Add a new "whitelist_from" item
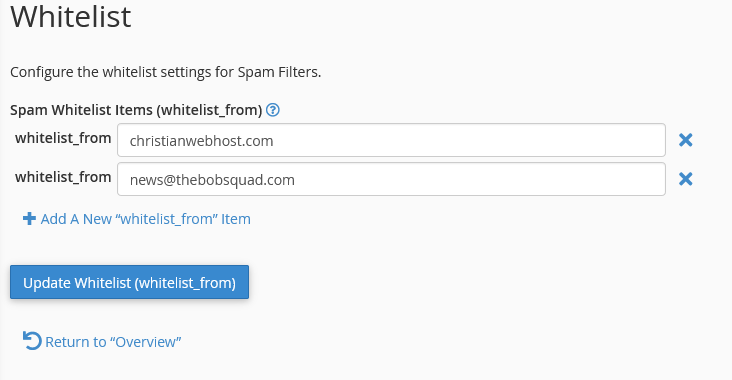The image size is (732, 380). pos(137,219)
